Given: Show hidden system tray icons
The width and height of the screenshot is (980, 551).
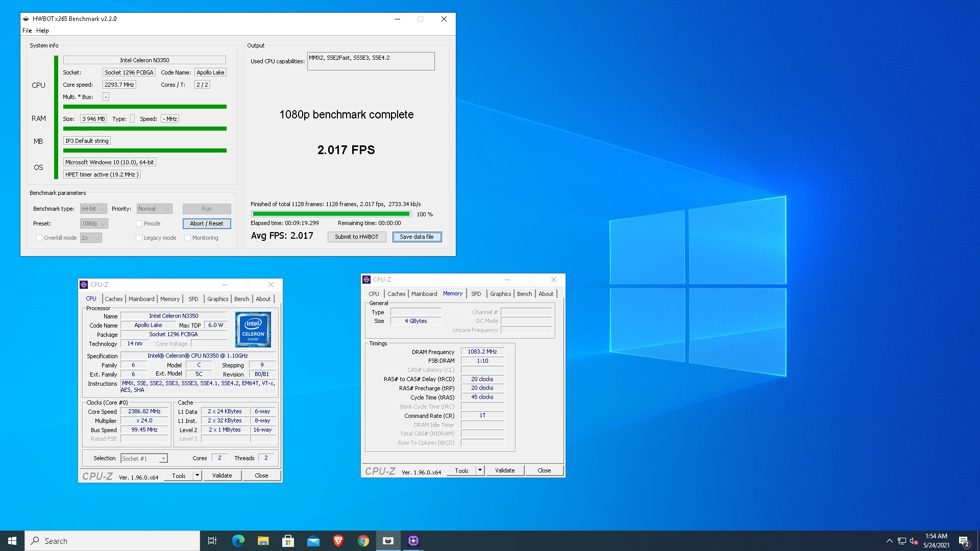Looking at the screenshot, I should [889, 541].
